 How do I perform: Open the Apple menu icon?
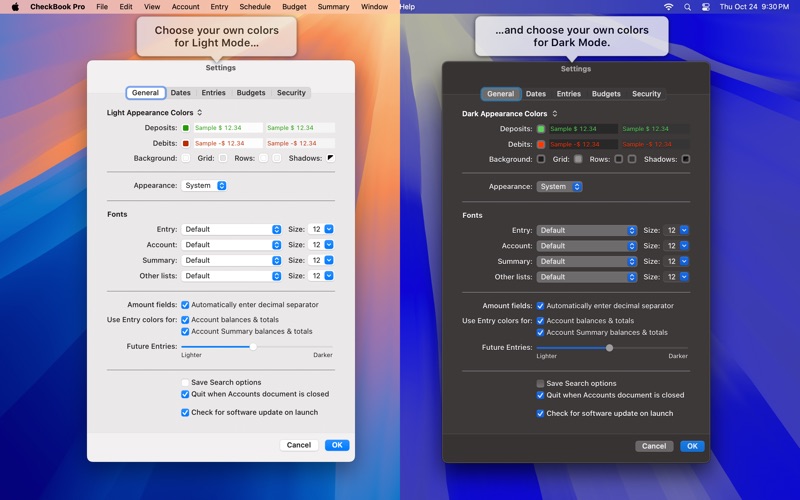15,7
